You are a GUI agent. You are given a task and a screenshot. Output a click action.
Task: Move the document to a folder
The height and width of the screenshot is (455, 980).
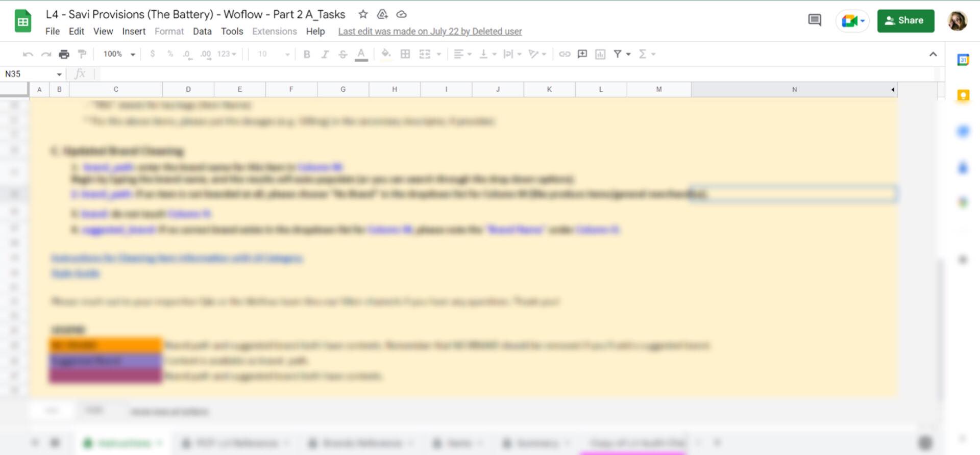[x=382, y=14]
